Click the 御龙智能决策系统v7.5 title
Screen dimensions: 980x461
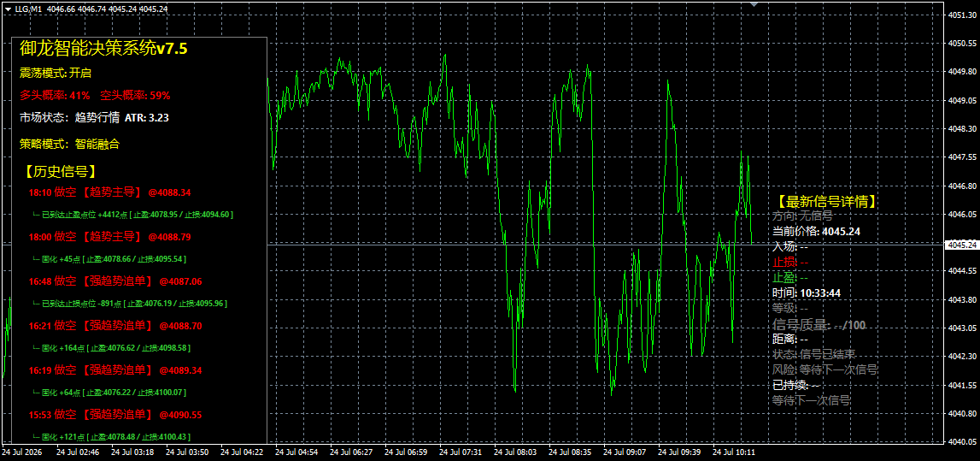(103, 49)
